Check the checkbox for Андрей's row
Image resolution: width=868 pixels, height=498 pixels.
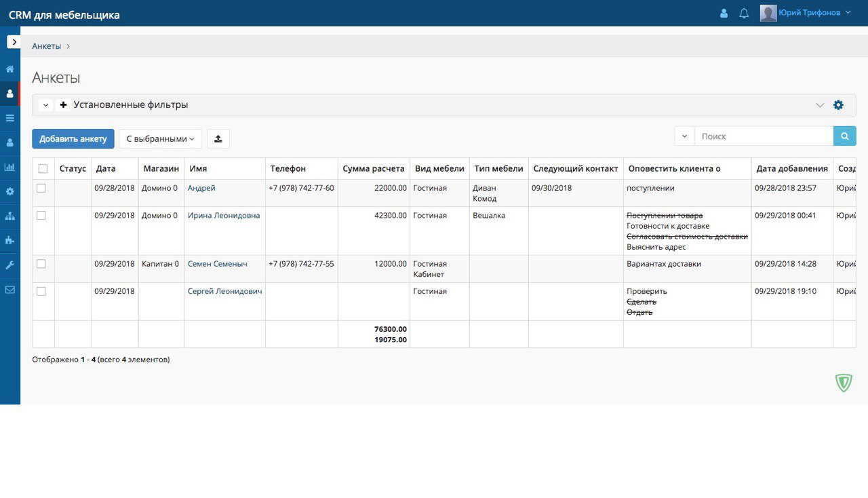coord(41,188)
